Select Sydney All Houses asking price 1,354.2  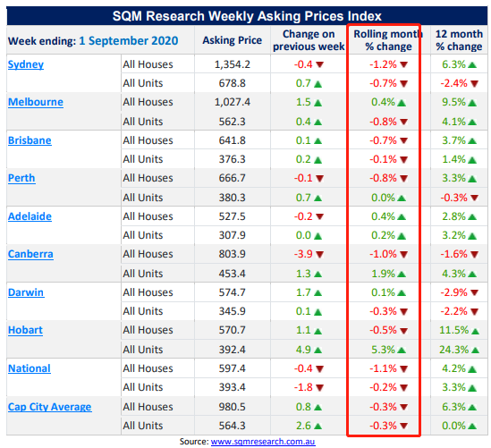[x=233, y=64]
